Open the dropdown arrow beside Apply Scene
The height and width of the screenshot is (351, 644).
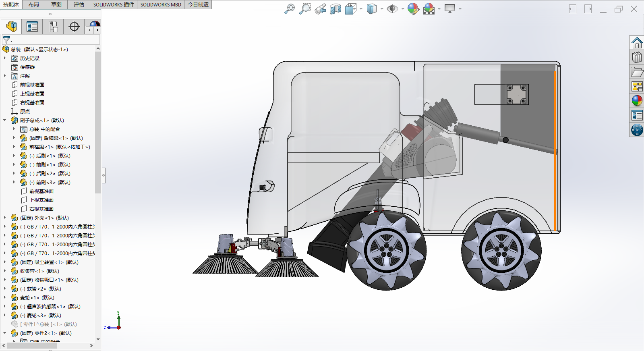(439, 9)
